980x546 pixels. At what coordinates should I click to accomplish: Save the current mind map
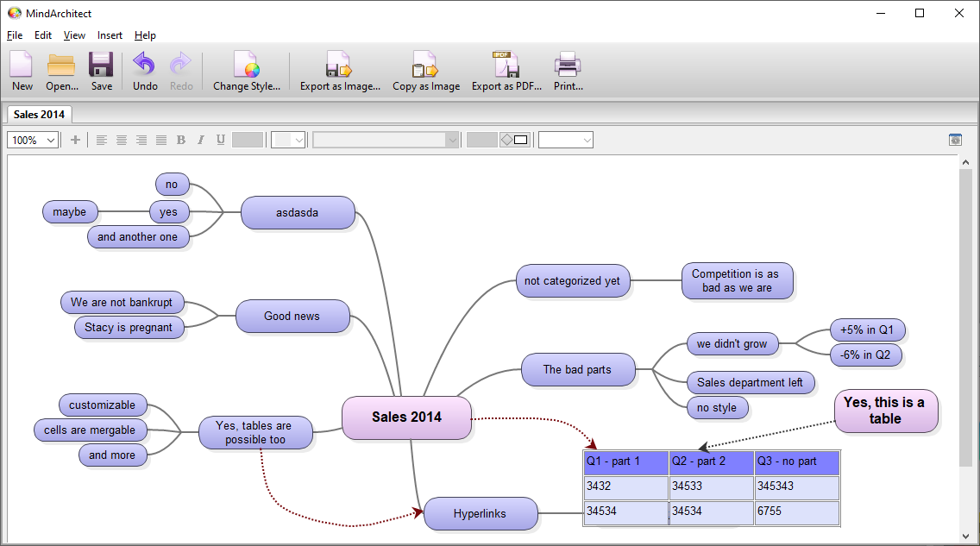[x=101, y=69]
